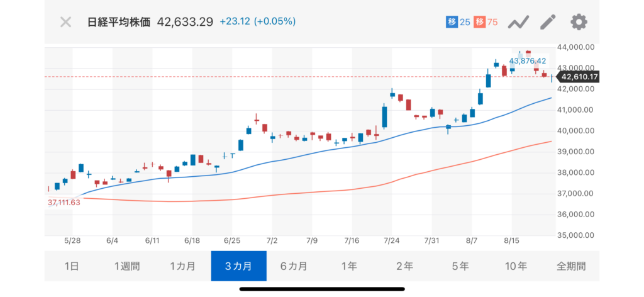Switch to the 1年 period tab
Viewport: 644px width, 297px height.
[350, 266]
